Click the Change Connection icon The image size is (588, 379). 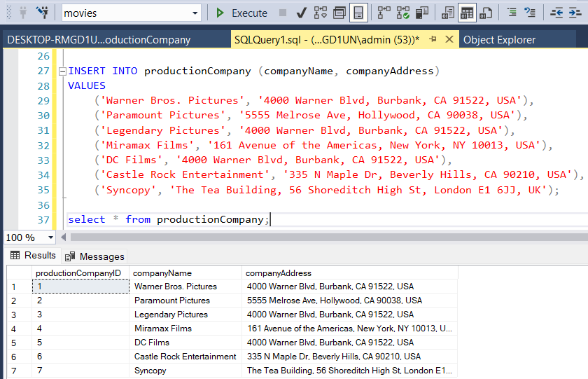[x=43, y=13]
